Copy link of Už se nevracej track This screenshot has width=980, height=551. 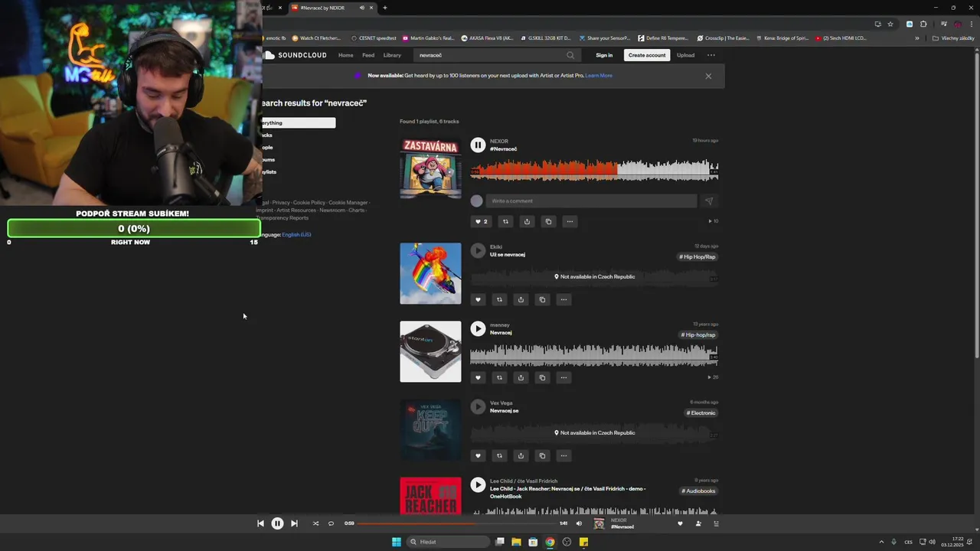click(542, 300)
